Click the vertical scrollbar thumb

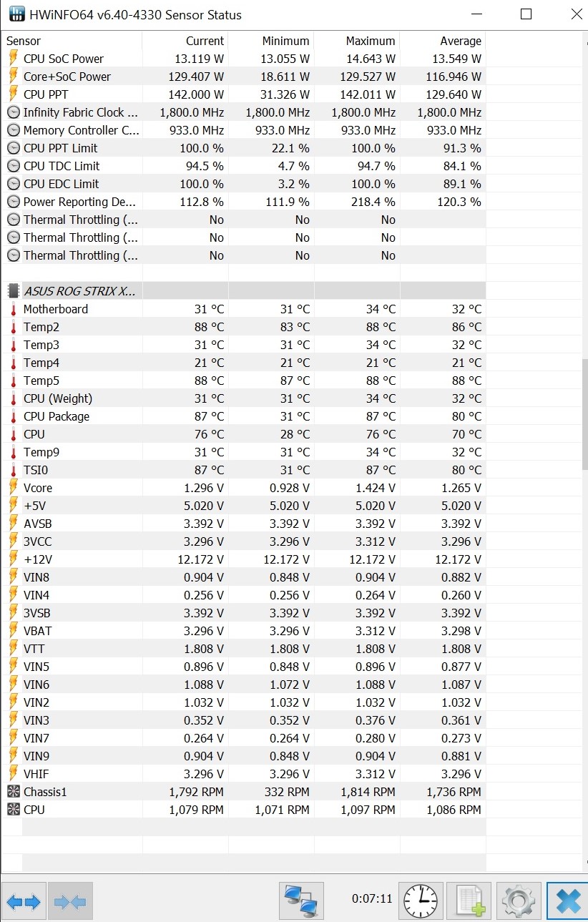pos(584,415)
